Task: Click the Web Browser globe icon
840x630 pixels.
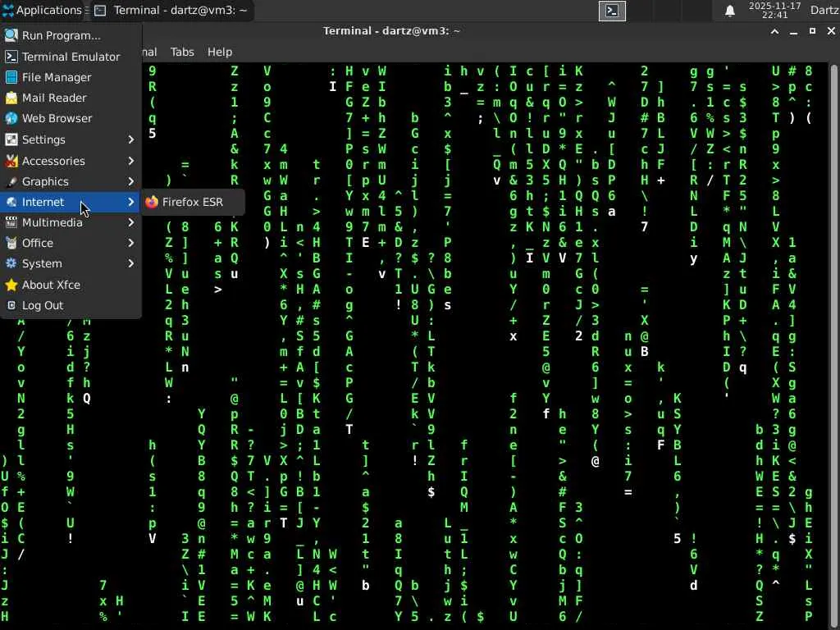Action: pos(11,118)
